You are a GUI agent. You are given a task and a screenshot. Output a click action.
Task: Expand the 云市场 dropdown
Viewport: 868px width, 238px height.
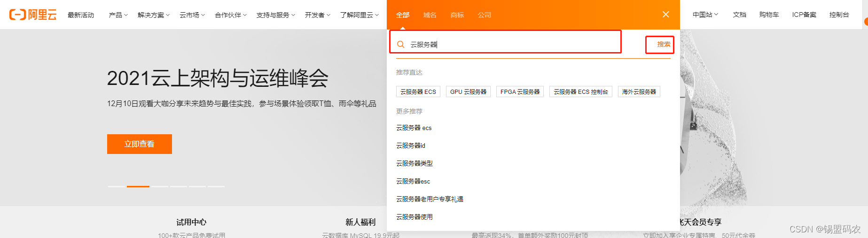(x=192, y=15)
